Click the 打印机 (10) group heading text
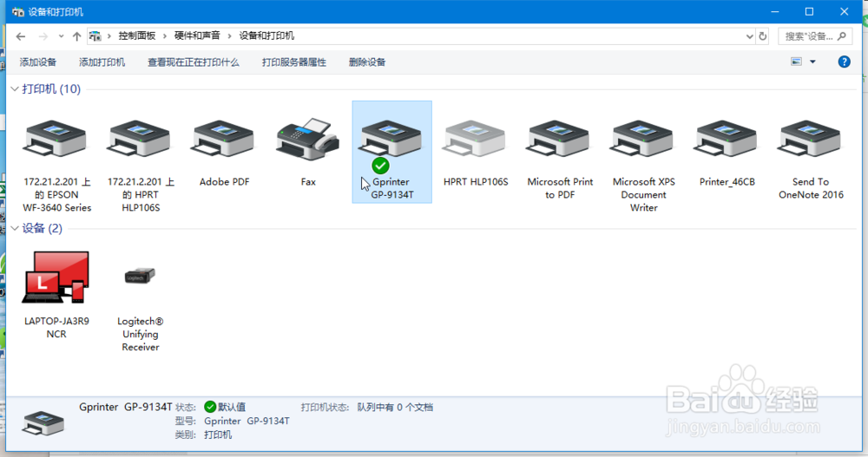868x457 pixels. tap(51, 89)
